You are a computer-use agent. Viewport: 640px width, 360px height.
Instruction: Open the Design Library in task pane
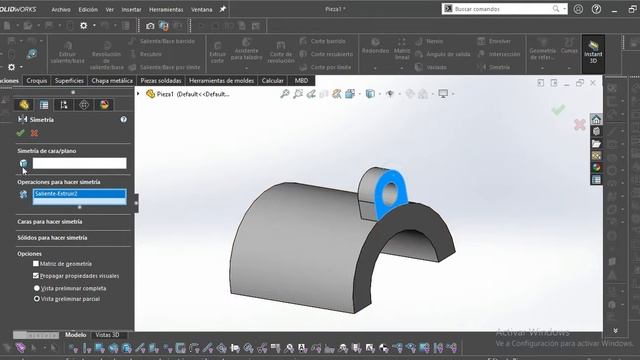tap(596, 131)
